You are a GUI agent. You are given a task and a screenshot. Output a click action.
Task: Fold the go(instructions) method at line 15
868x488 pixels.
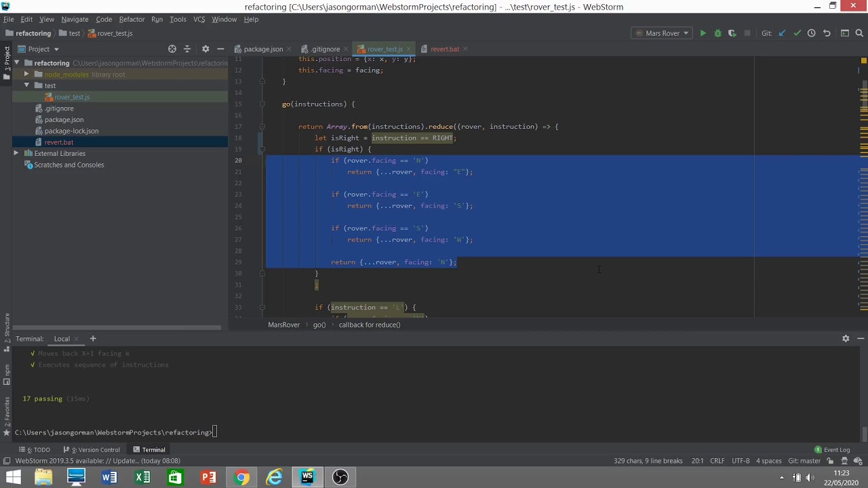coord(262,104)
